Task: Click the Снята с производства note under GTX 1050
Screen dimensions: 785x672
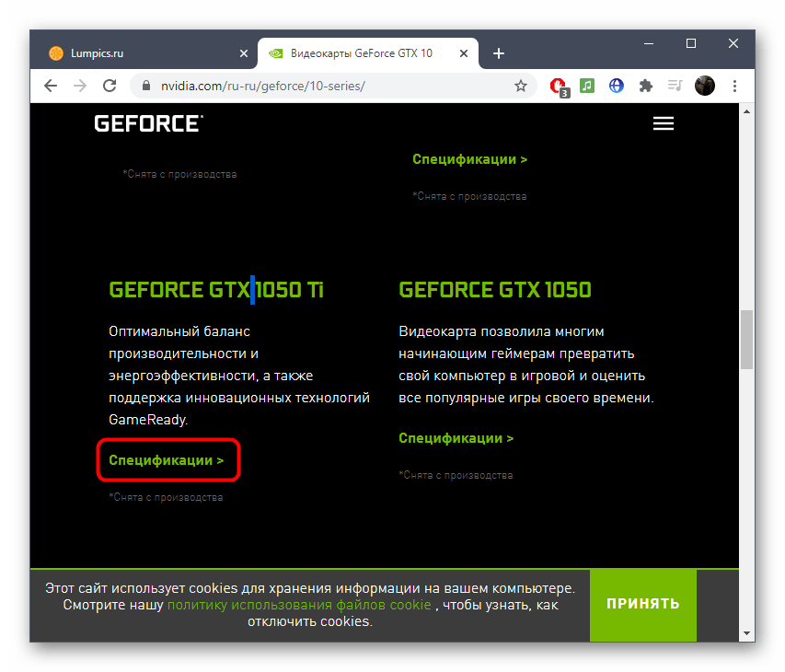Action: 456,475
